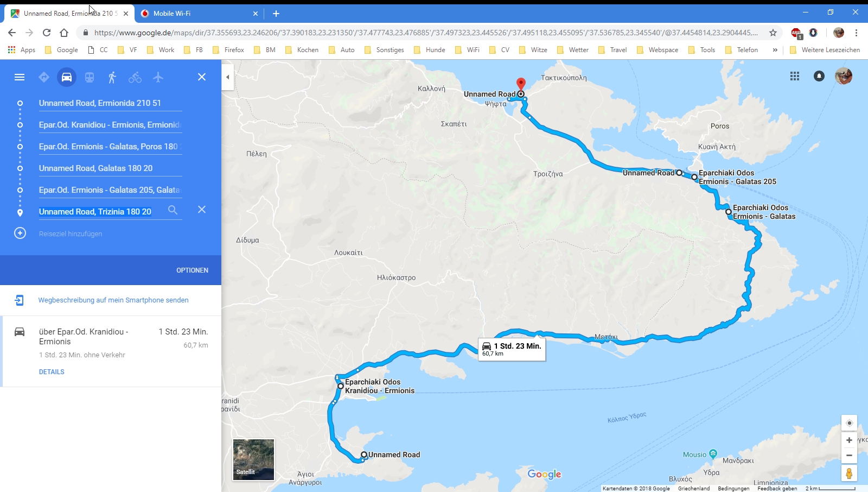
Task: Expand the hidden bookmarks overflow chevron
Action: 775,50
